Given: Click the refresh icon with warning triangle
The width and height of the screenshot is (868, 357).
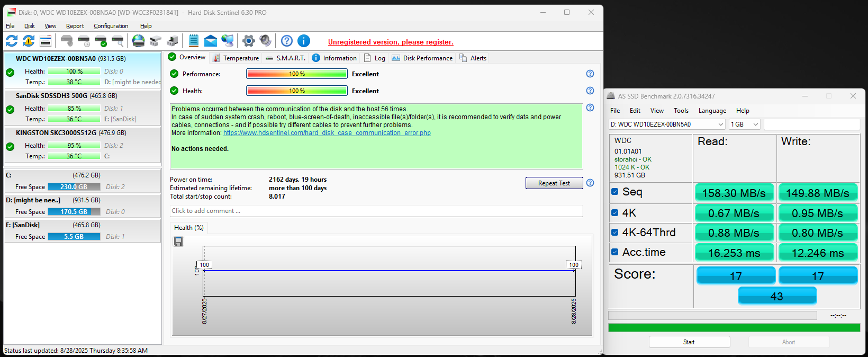Looking at the screenshot, I should [29, 41].
